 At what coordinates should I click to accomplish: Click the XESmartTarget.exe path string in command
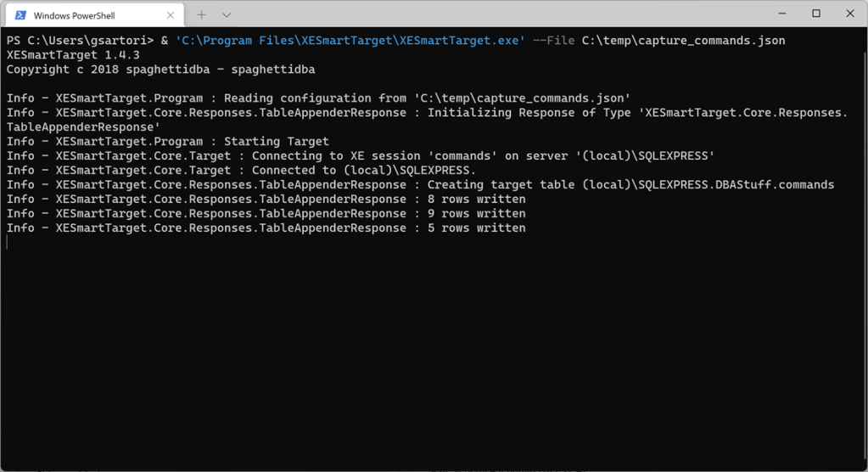[x=350, y=41]
